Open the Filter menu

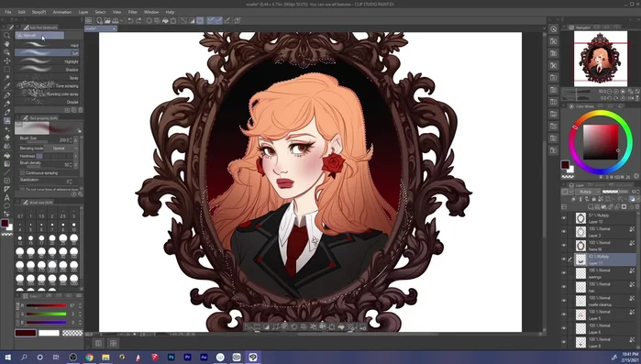click(x=132, y=12)
